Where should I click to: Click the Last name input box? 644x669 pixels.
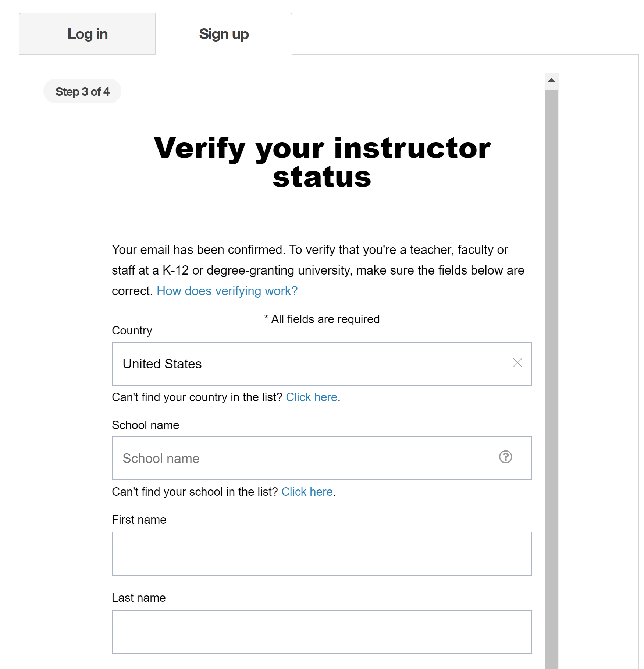(322, 631)
